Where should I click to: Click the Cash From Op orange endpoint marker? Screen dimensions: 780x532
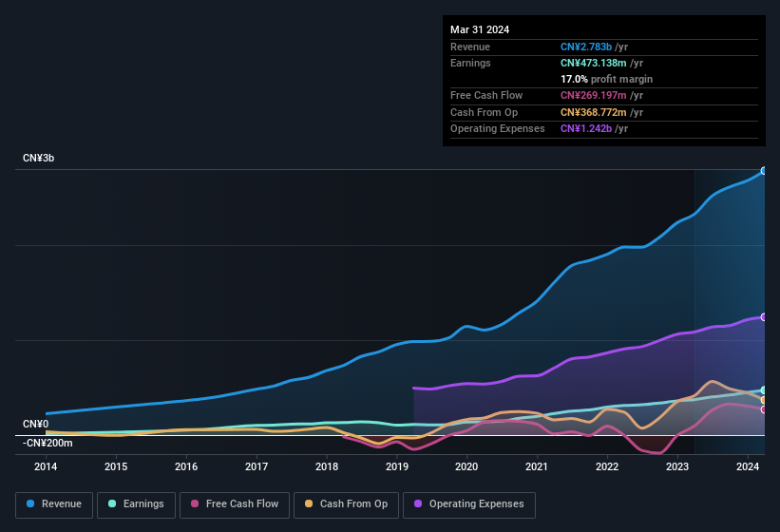click(763, 400)
